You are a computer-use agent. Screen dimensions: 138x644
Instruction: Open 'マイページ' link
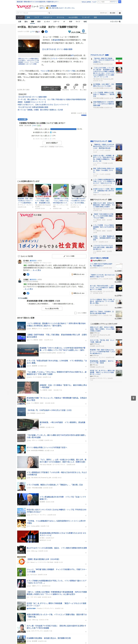coord(103,13)
